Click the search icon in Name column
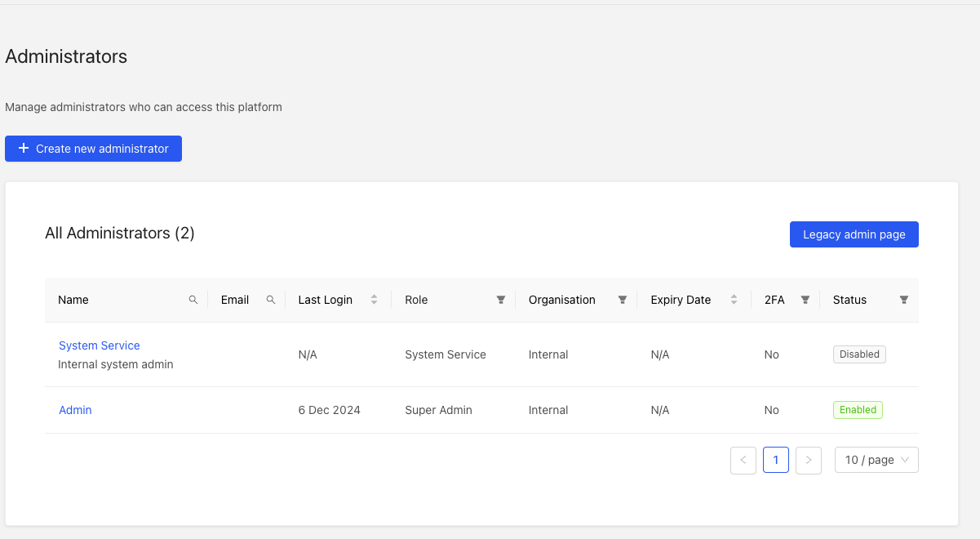Screen dimensions: 980x539 pos(193,300)
